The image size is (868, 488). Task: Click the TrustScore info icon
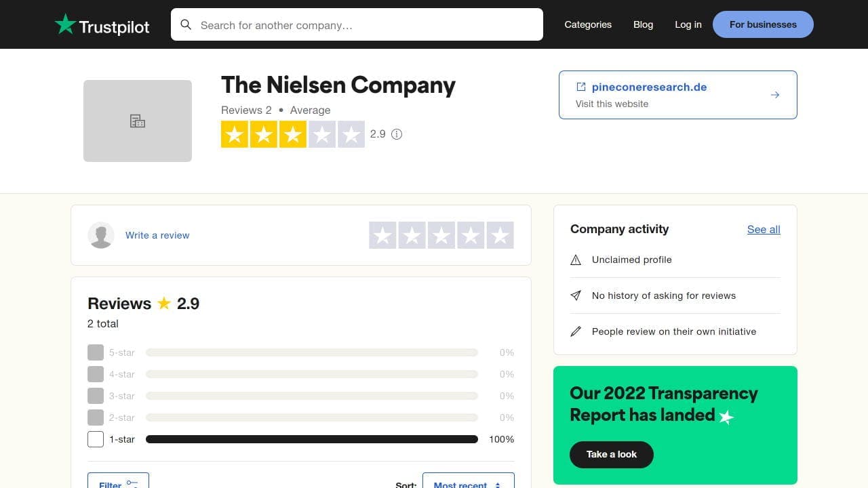click(x=397, y=134)
